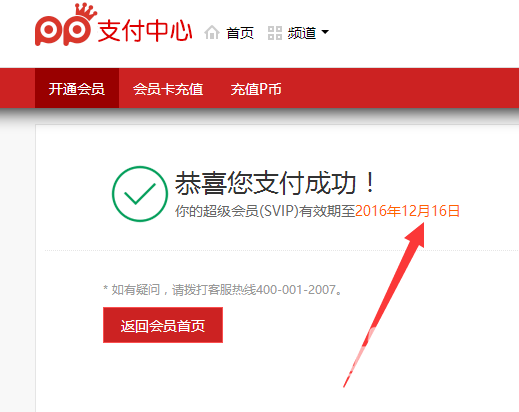
Task: Switch to the 会员卡充值 tab
Action: (168, 89)
